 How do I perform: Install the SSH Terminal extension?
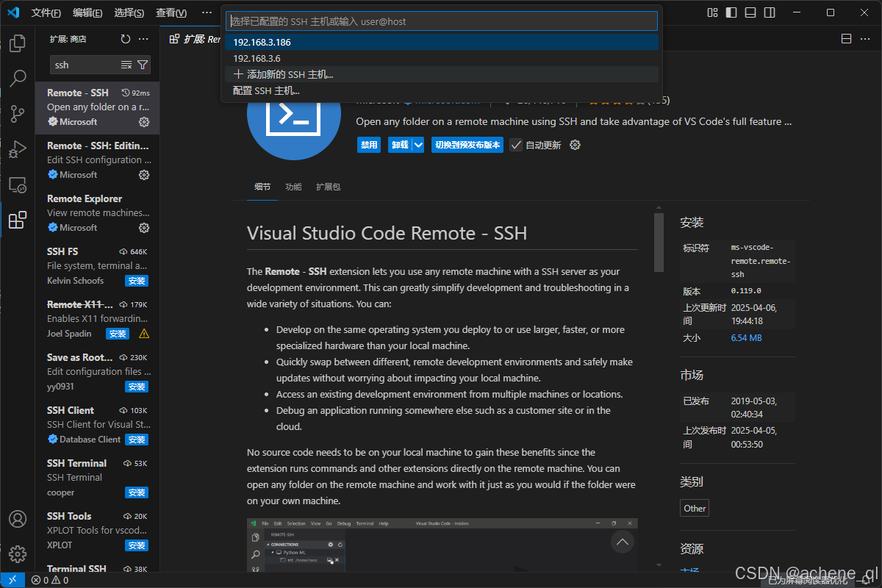(137, 492)
